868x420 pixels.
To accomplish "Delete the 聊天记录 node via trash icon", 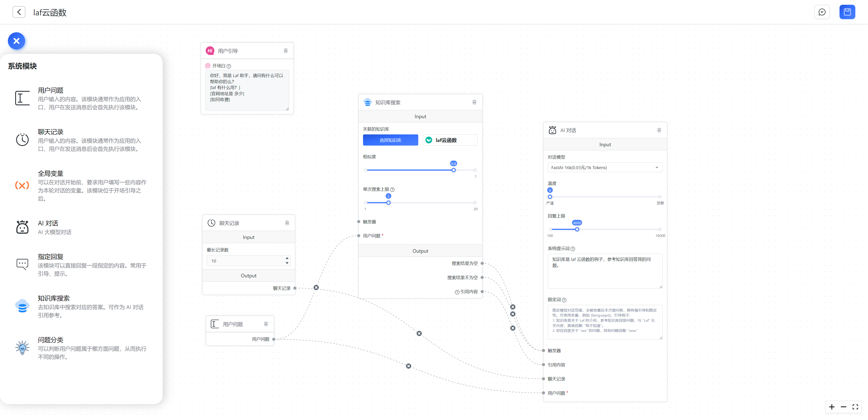I will coord(287,223).
